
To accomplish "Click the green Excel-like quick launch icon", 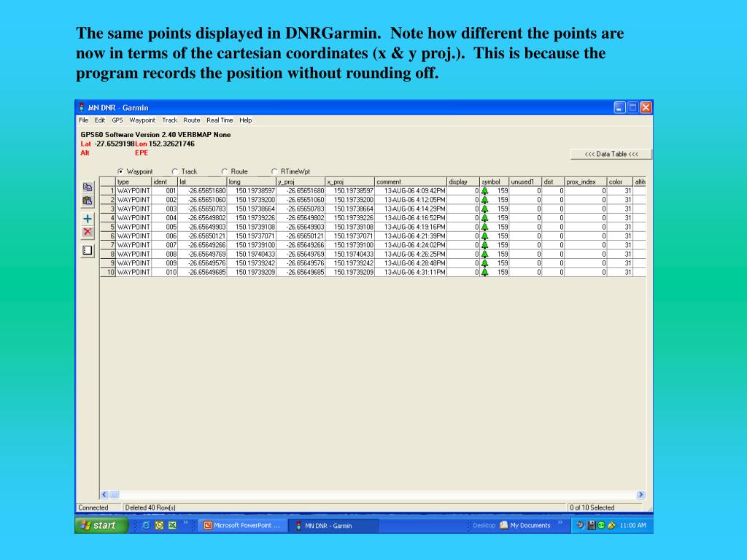I will click(172, 525).
